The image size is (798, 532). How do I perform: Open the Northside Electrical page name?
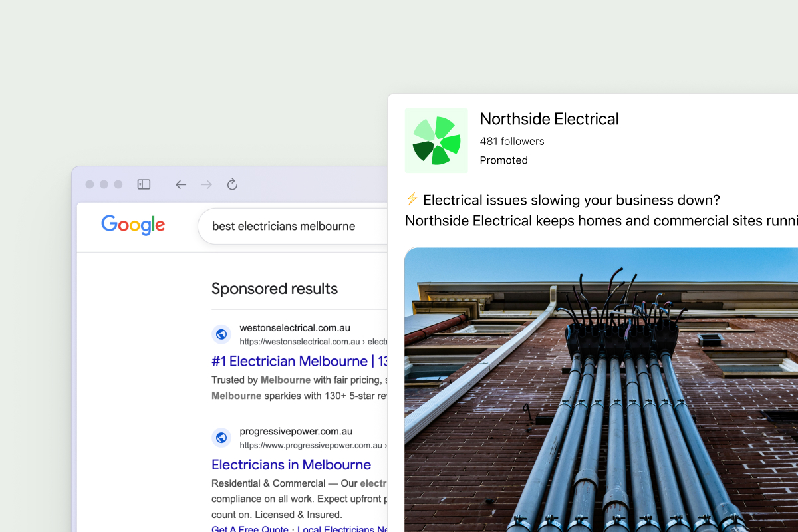click(x=549, y=119)
